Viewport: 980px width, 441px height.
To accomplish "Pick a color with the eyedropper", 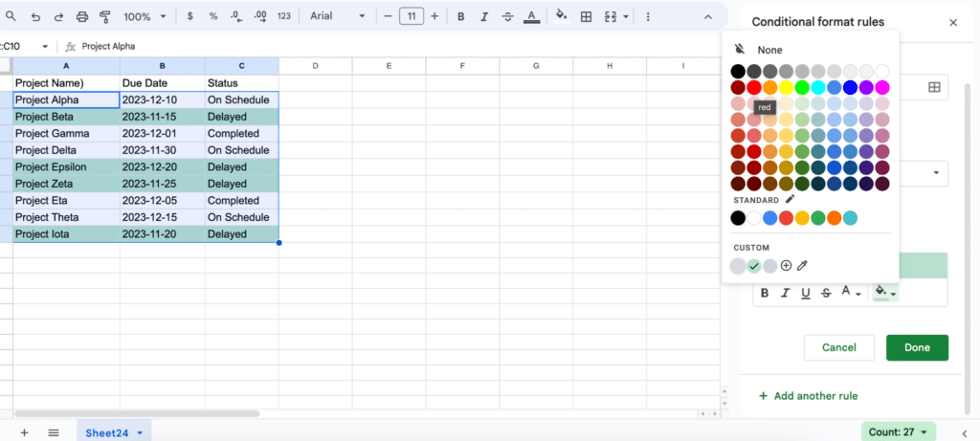I will pyautogui.click(x=803, y=266).
